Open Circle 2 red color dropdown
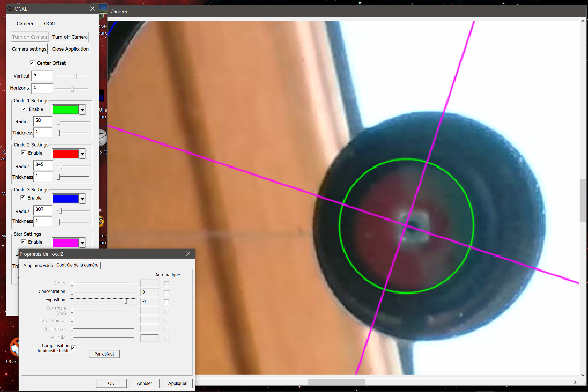The height and width of the screenshot is (392, 588). pos(82,154)
